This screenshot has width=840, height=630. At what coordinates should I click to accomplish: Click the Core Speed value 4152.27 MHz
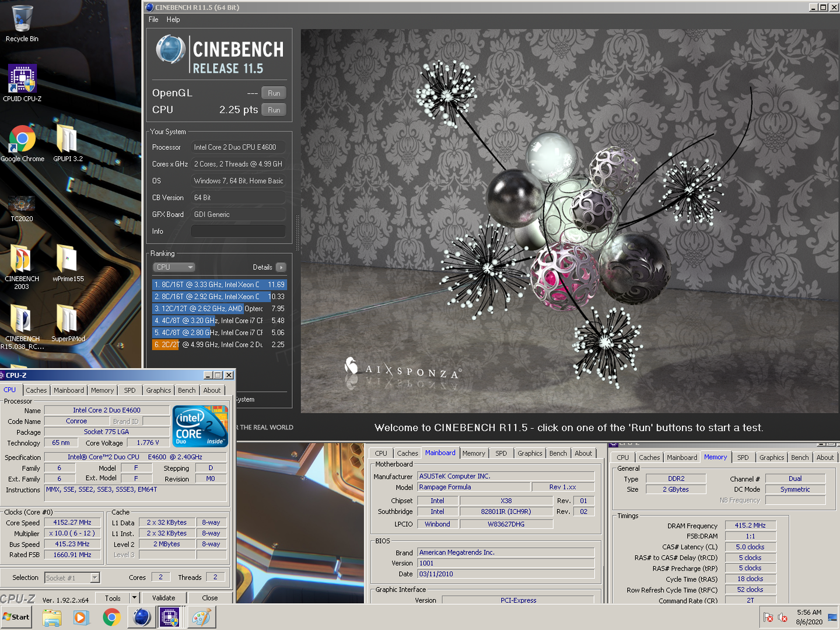[x=72, y=523]
